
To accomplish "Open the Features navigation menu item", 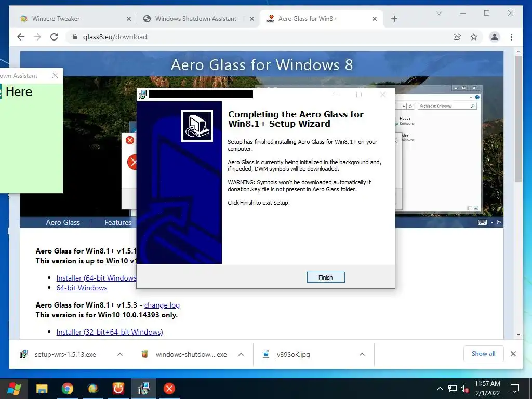I will 118,222.
